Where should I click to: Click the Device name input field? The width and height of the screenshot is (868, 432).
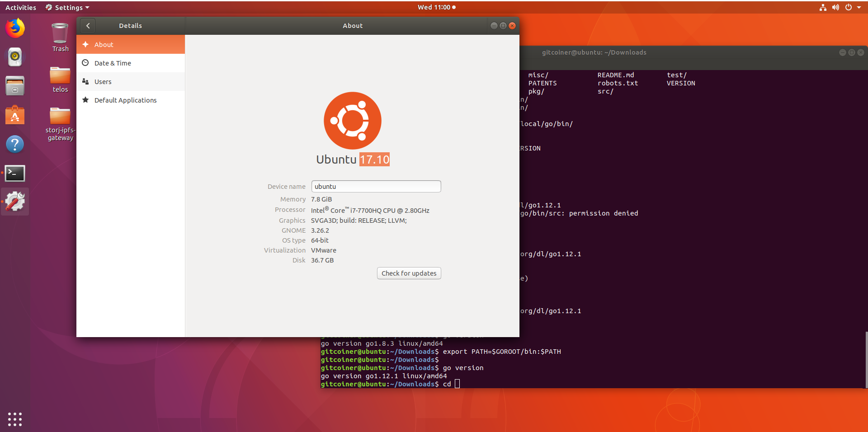tap(376, 186)
